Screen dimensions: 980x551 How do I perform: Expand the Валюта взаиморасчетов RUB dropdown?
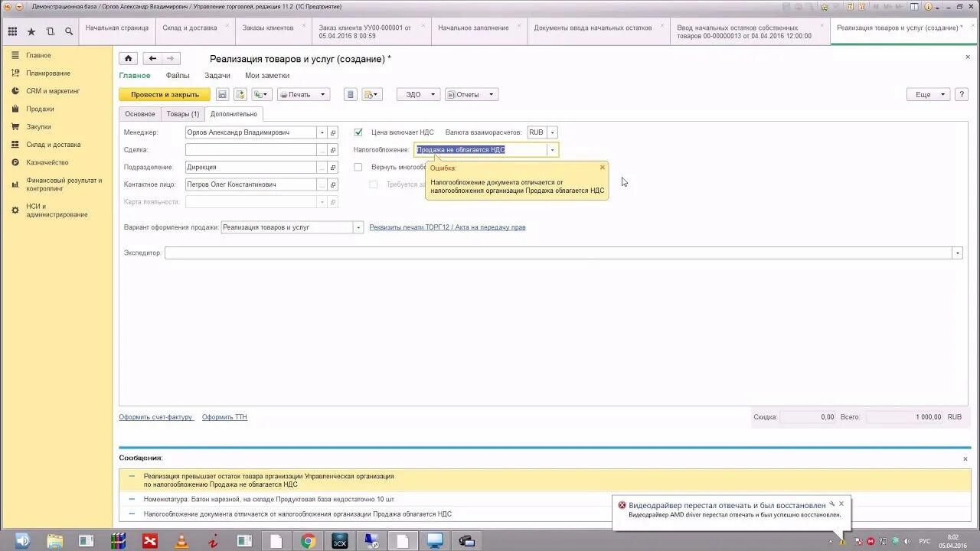click(552, 132)
